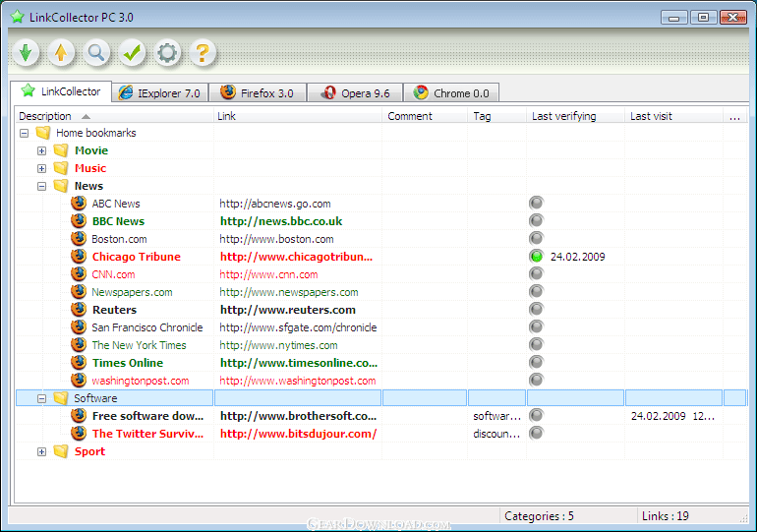Screen dimensions: 757x532
Task: Switch to the Opera 9.6 tab
Action: pyautogui.click(x=355, y=92)
